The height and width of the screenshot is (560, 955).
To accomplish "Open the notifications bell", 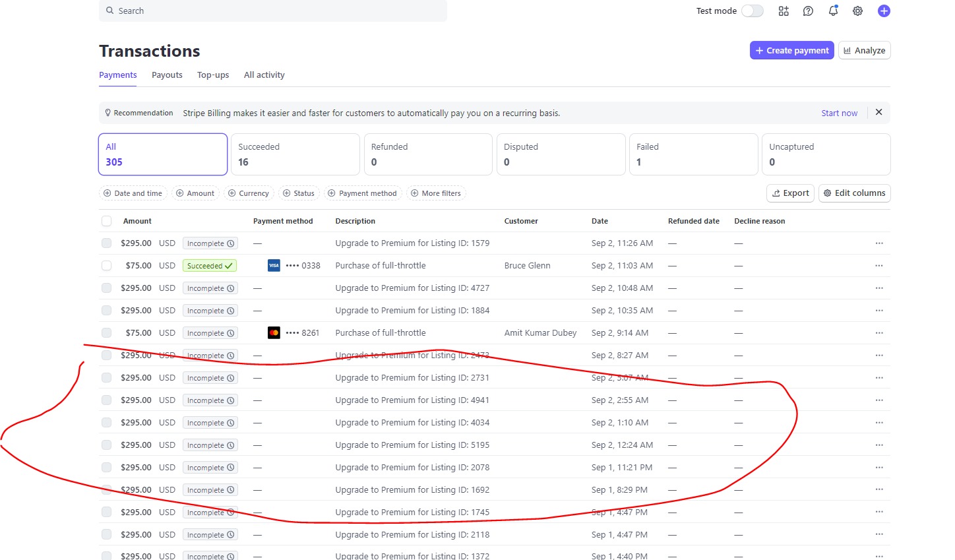I will [833, 11].
